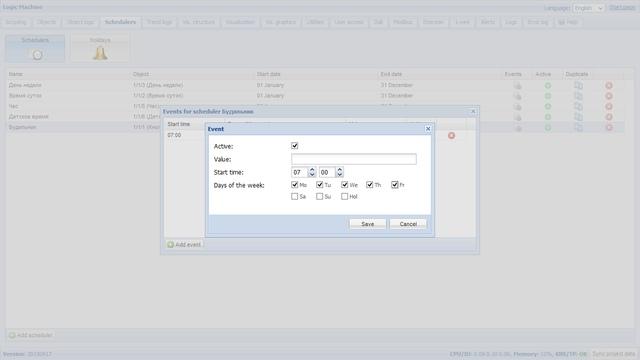Toggle the Mo day checkbox
Screen dimensions: 640x360
[295, 185]
